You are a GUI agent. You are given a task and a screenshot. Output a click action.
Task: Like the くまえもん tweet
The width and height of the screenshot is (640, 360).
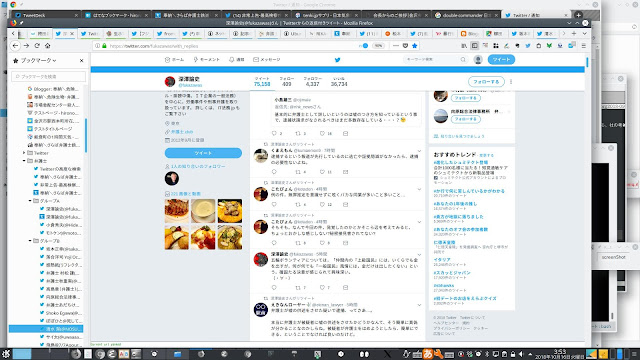322,172
